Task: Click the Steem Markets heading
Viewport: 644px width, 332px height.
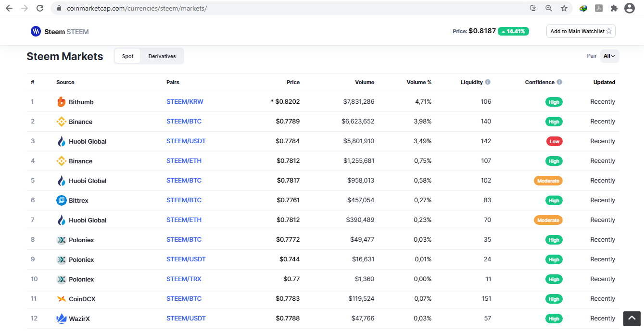Action: click(x=65, y=56)
